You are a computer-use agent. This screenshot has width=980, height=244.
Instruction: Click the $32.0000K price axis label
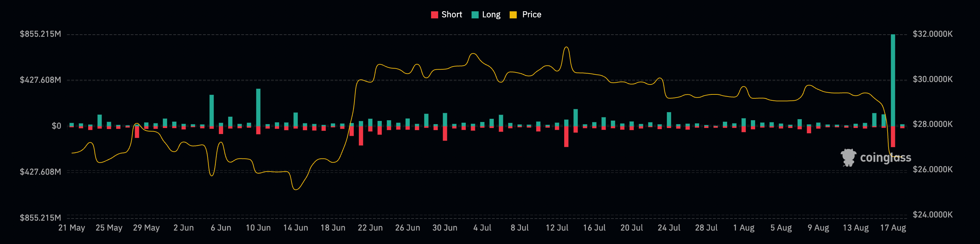[933, 34]
